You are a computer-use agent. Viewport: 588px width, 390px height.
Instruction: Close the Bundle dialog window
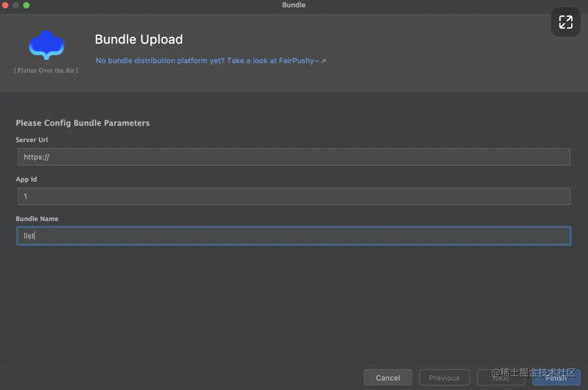pyautogui.click(x=5, y=5)
